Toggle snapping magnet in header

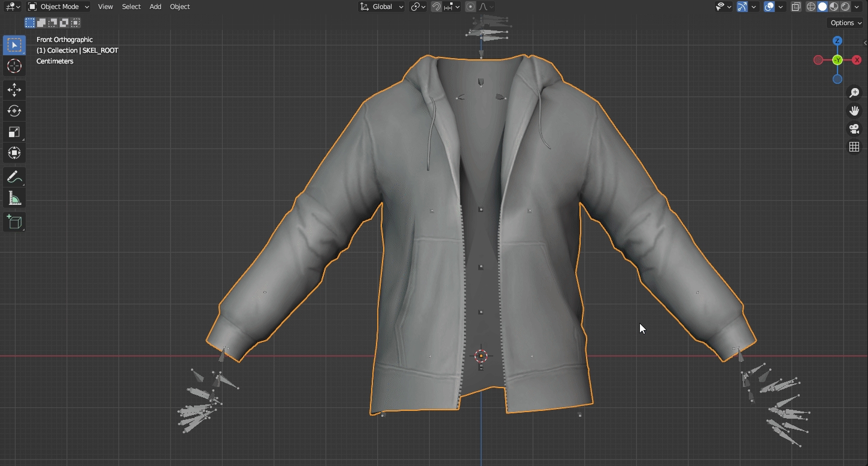pos(436,7)
